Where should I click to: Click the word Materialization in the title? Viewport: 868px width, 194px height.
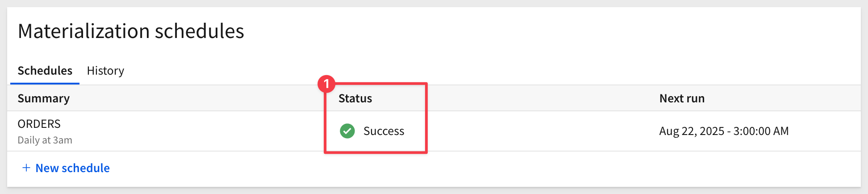[84, 31]
